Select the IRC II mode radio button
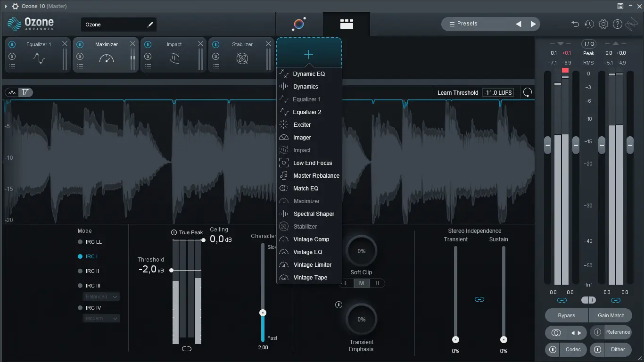Viewport: 644px width, 362px height. tap(80, 271)
